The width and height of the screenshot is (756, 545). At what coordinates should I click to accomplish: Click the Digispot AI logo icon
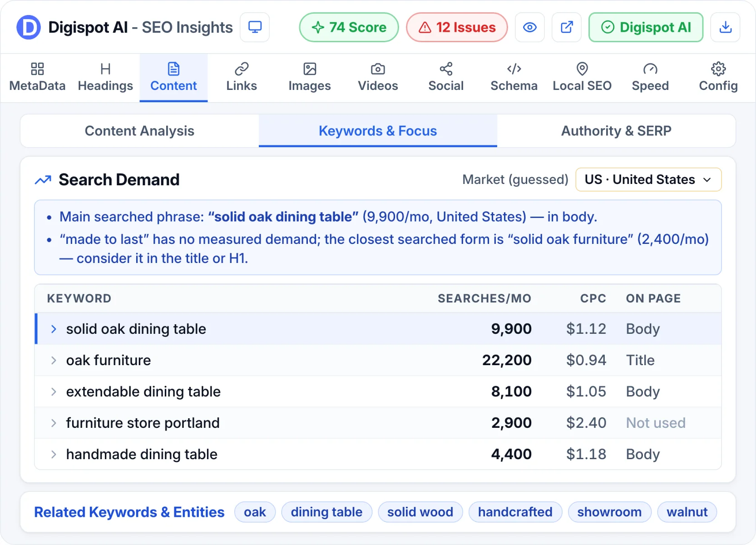pos(29,27)
